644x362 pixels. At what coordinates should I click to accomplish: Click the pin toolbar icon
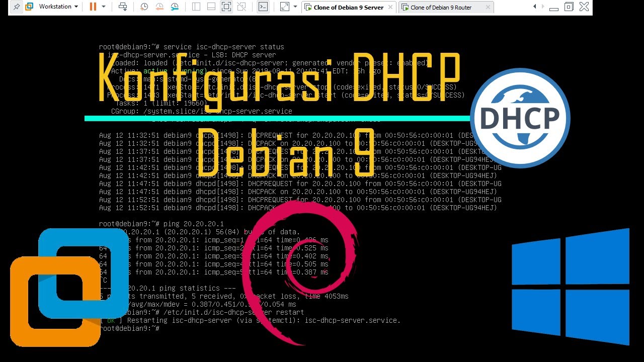click(x=17, y=7)
